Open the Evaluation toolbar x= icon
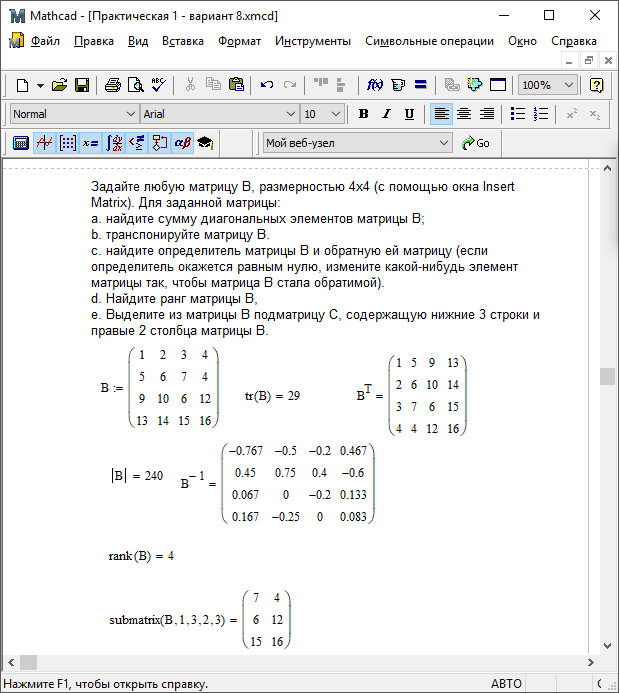 click(91, 143)
